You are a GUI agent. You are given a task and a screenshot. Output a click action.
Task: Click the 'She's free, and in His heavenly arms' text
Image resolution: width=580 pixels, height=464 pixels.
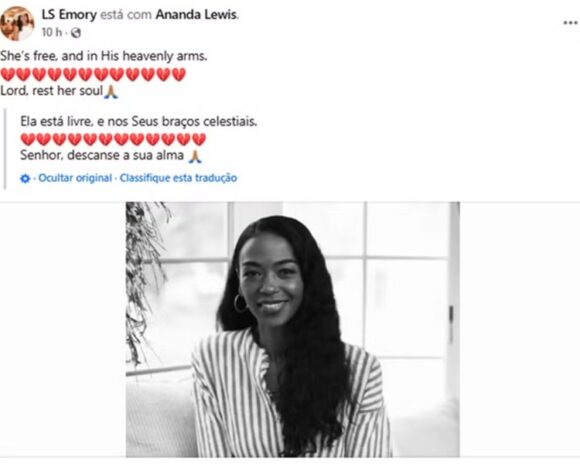(104, 56)
